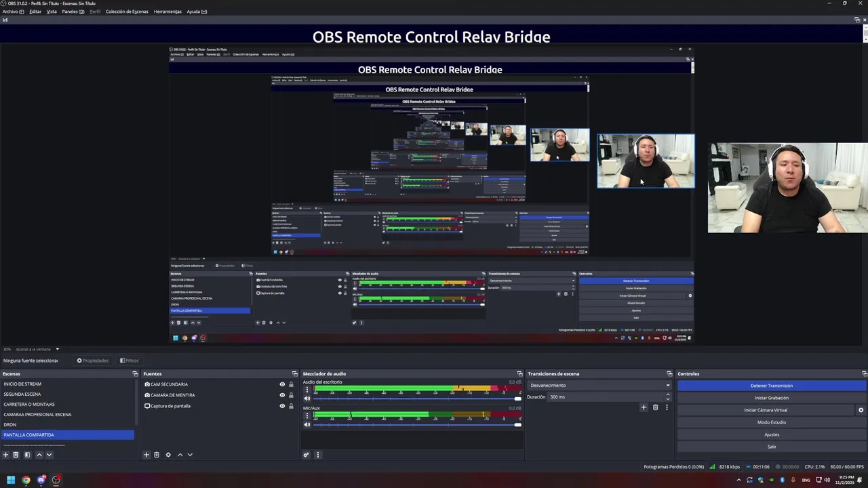Add a new scene with plus icon

click(5, 455)
